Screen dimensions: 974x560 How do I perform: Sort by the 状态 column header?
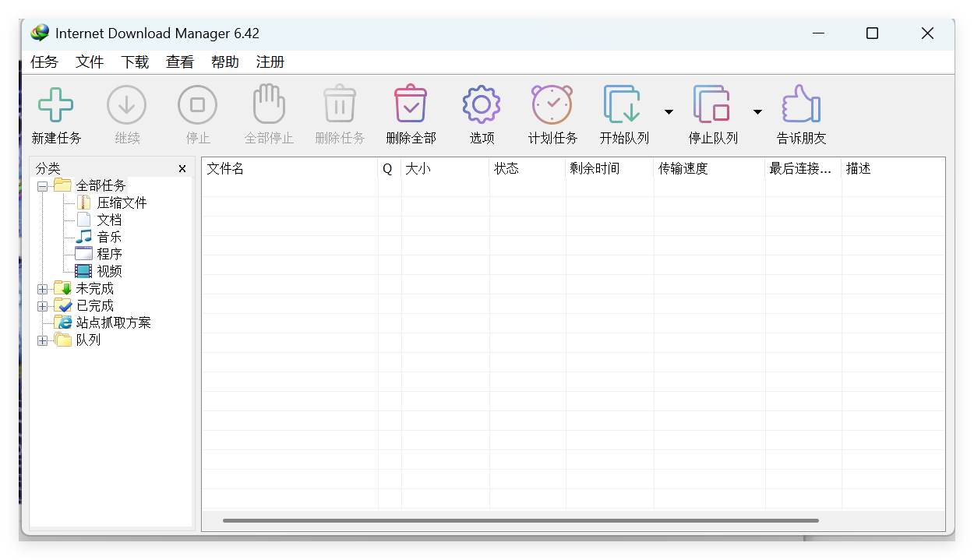[x=528, y=168]
